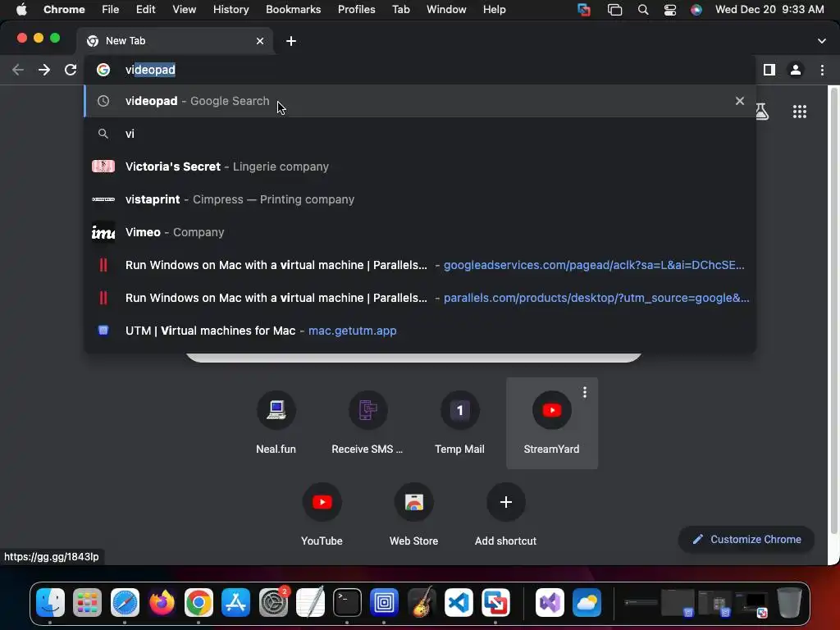The height and width of the screenshot is (630, 840).
Task: Open the StreamYard shortcut options dots
Action: coord(584,392)
